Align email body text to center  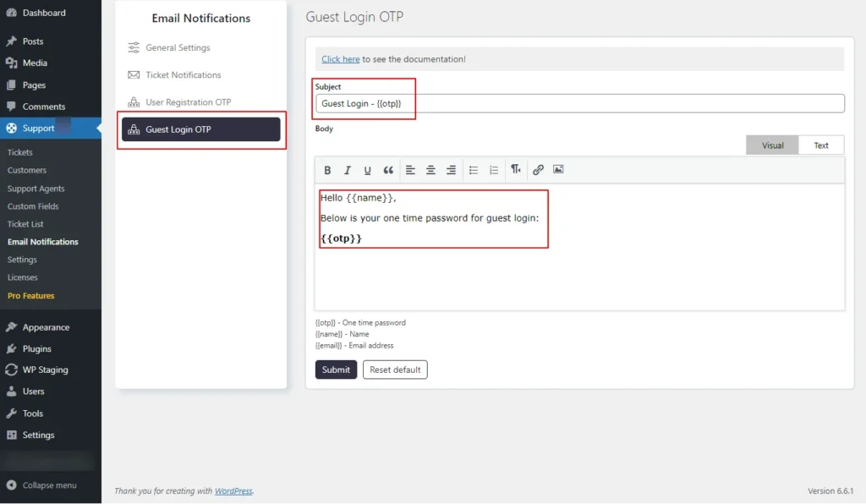[x=430, y=169]
